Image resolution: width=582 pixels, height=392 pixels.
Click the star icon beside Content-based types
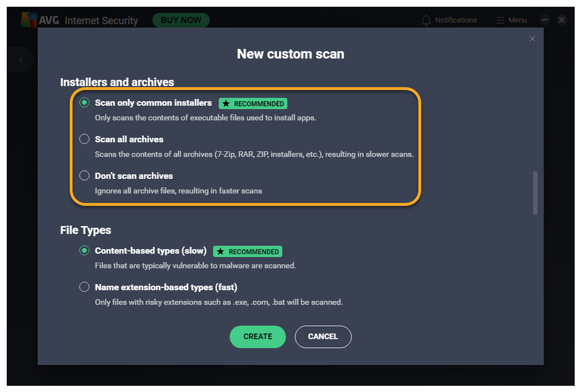pyautogui.click(x=221, y=251)
